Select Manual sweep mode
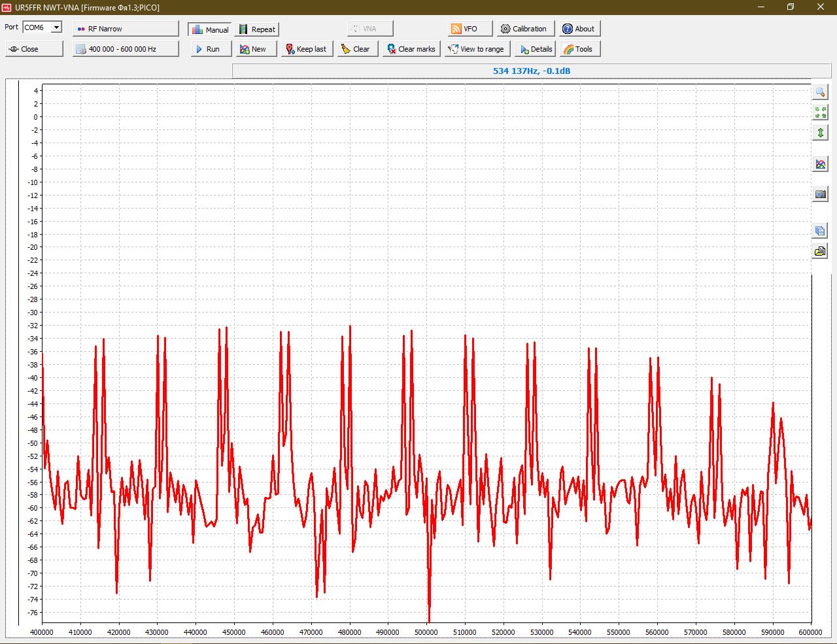The image size is (837, 644). pyautogui.click(x=210, y=29)
